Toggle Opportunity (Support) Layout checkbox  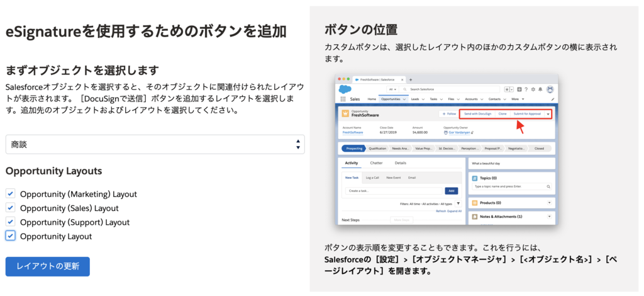coord(11,222)
